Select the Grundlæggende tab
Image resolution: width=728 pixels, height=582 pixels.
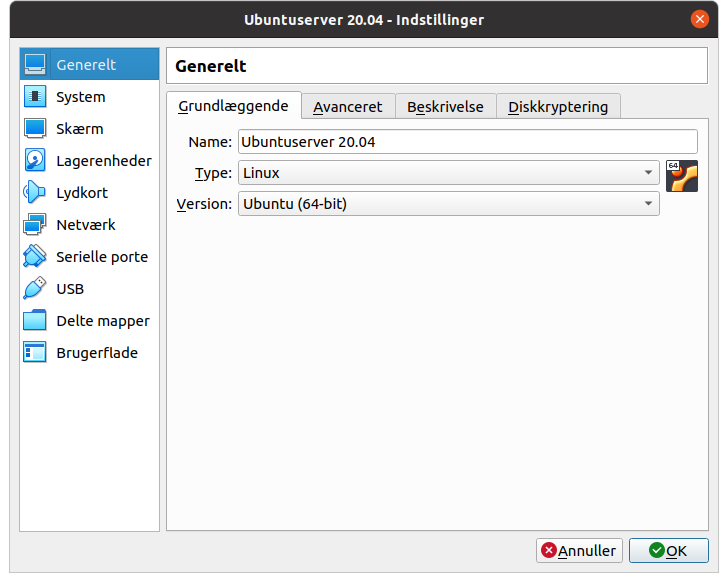pos(234,106)
